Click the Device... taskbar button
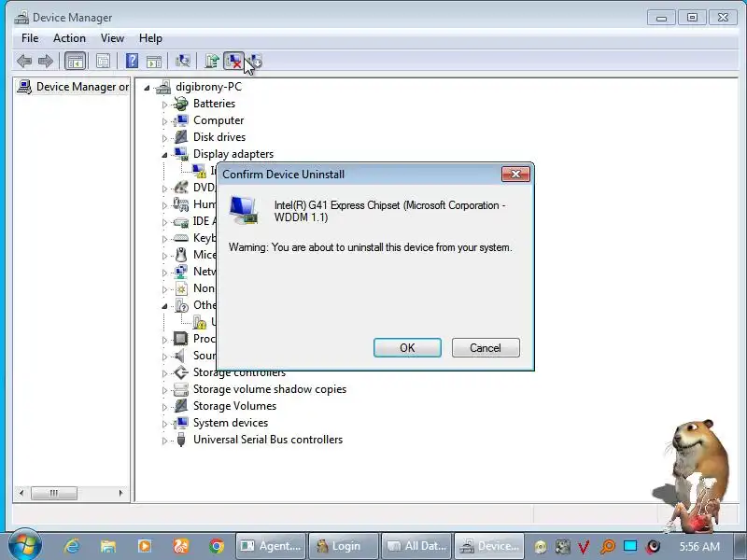Screen dimensions: 747x560 489,546
